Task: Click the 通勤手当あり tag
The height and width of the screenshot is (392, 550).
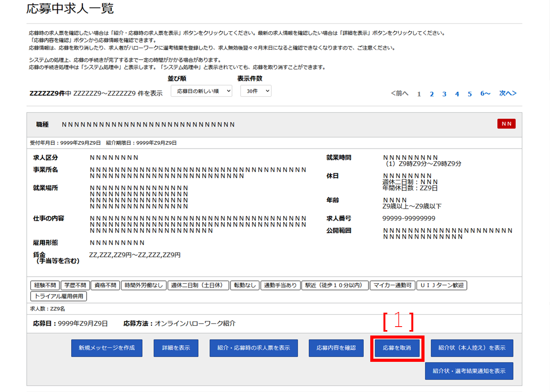Action: point(280,285)
